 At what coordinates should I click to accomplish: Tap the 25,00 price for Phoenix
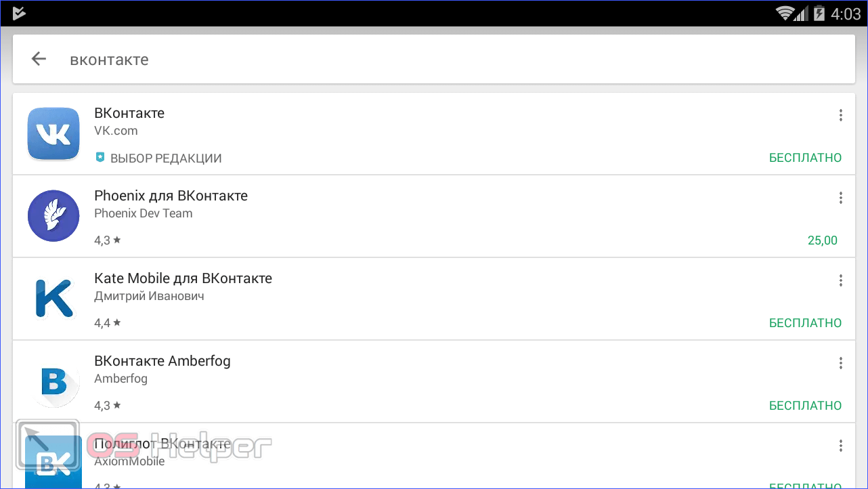point(822,240)
